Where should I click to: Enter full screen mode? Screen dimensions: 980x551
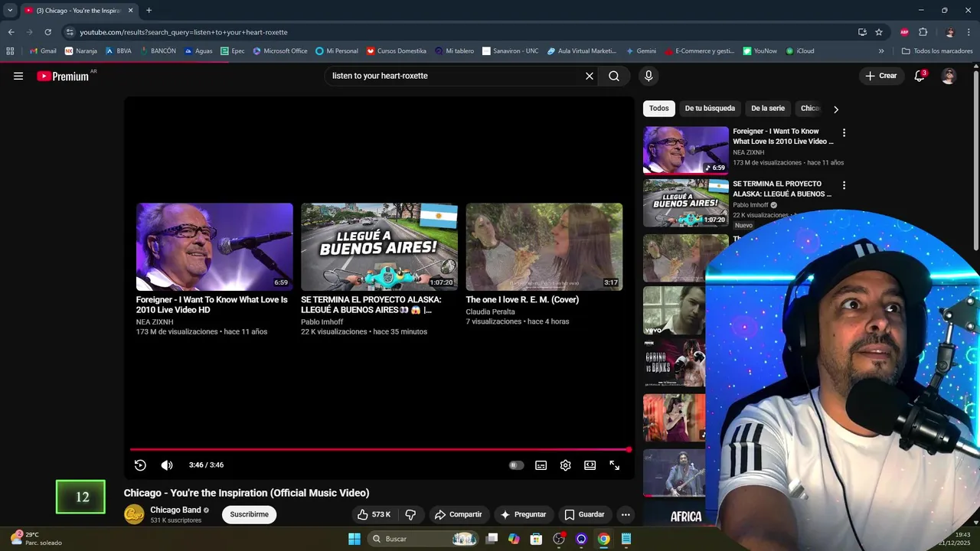[614, 465]
